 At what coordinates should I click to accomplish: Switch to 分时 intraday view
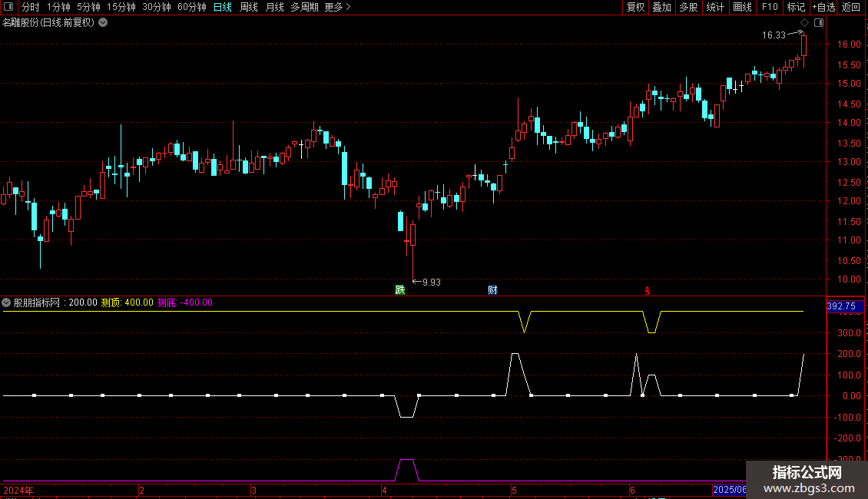pyautogui.click(x=31, y=7)
